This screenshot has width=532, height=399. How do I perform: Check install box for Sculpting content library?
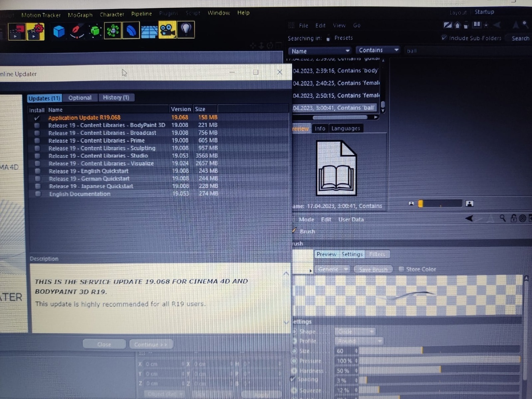point(37,148)
